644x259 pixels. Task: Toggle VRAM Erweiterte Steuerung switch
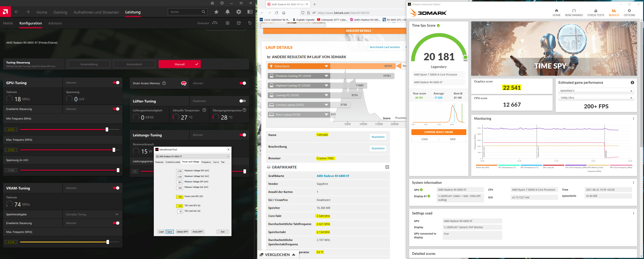point(116,223)
